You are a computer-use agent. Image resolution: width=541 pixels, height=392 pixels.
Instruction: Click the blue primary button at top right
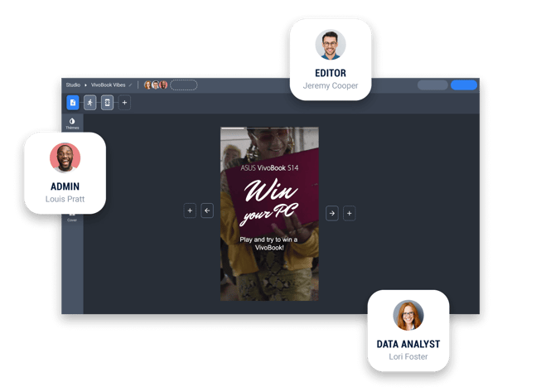click(464, 85)
